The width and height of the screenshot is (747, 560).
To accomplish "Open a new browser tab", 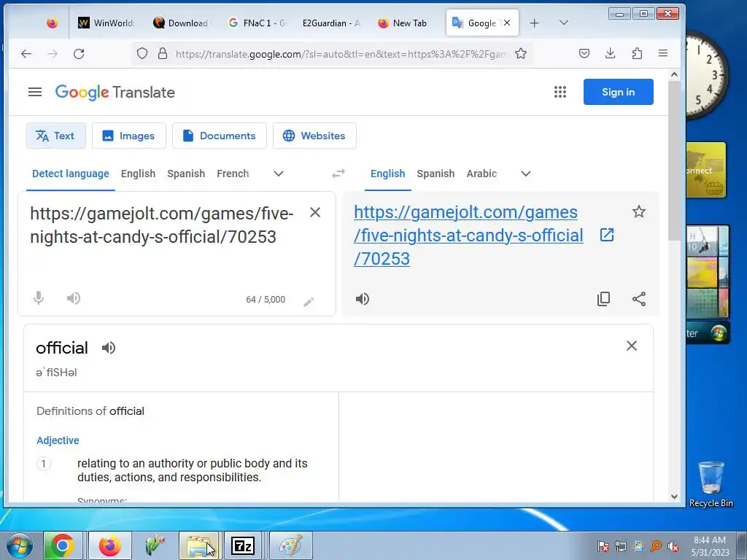I will 535,23.
